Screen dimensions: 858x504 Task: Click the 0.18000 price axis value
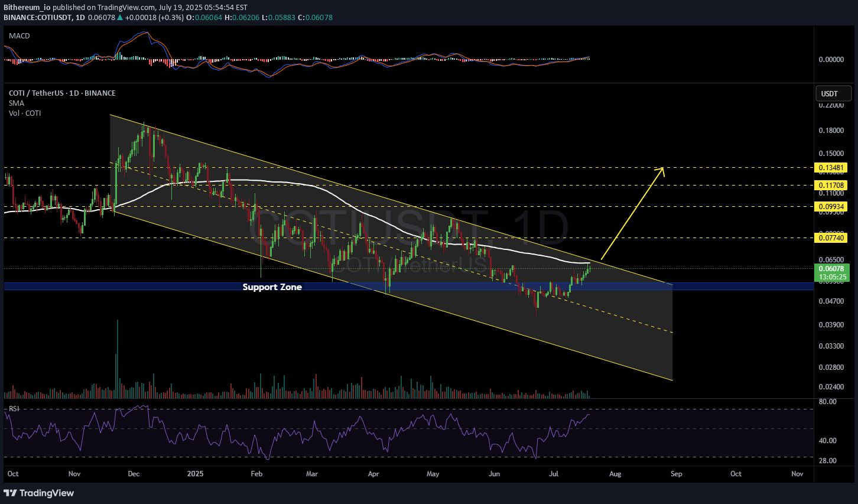[831, 131]
